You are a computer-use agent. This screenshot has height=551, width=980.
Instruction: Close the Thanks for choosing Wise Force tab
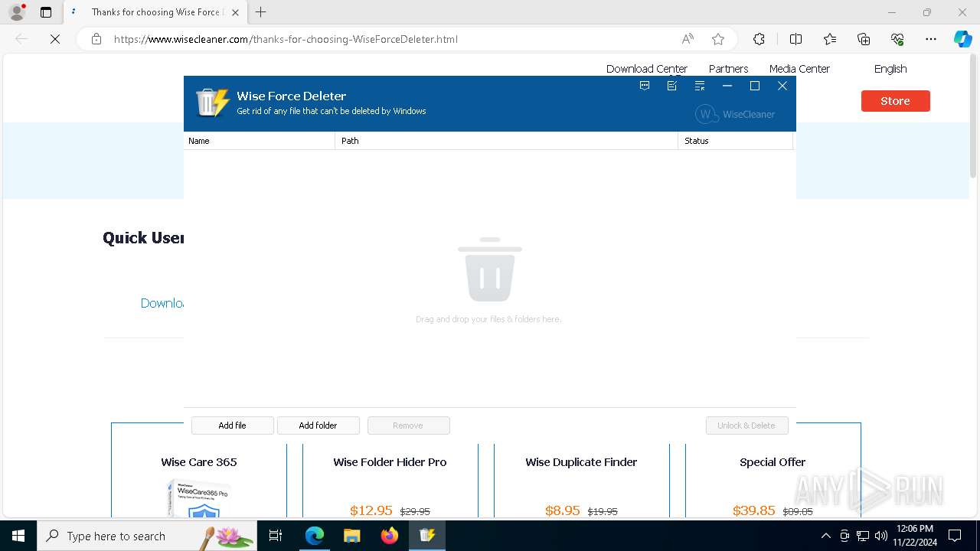[x=235, y=12]
